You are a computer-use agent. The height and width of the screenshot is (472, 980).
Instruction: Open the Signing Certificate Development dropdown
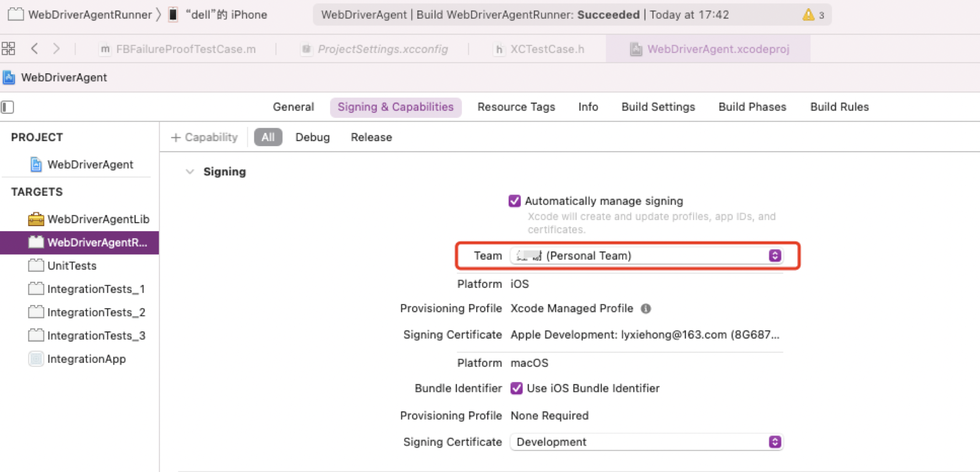(x=646, y=442)
